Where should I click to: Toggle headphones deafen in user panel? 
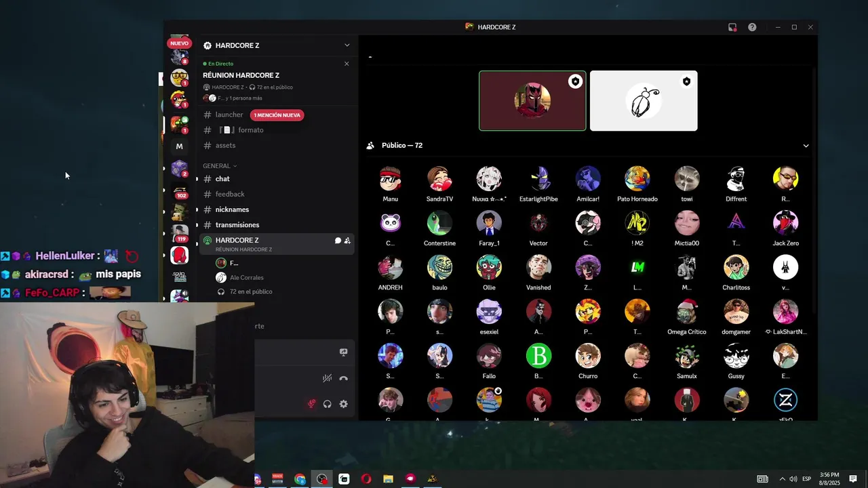(x=328, y=404)
